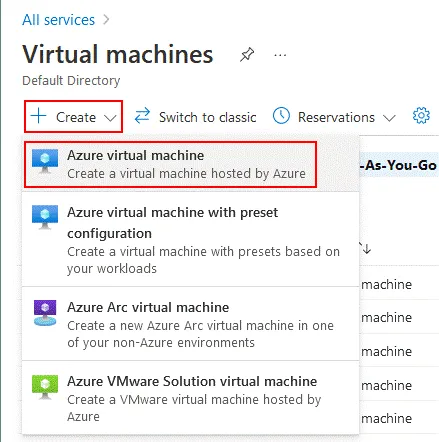Click the Switch to classic arrows icon
This screenshot has height=442, width=439.
click(x=142, y=115)
